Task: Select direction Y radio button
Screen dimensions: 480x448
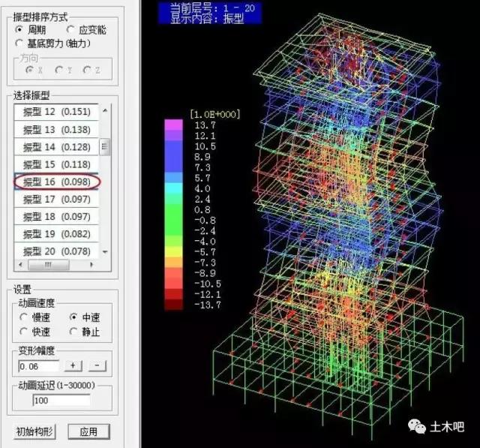Action: point(58,70)
